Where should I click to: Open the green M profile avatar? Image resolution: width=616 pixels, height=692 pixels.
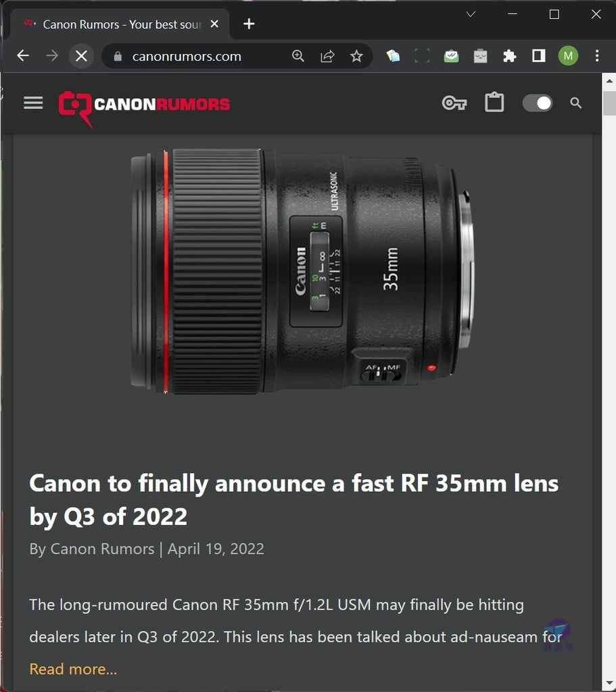(x=568, y=55)
